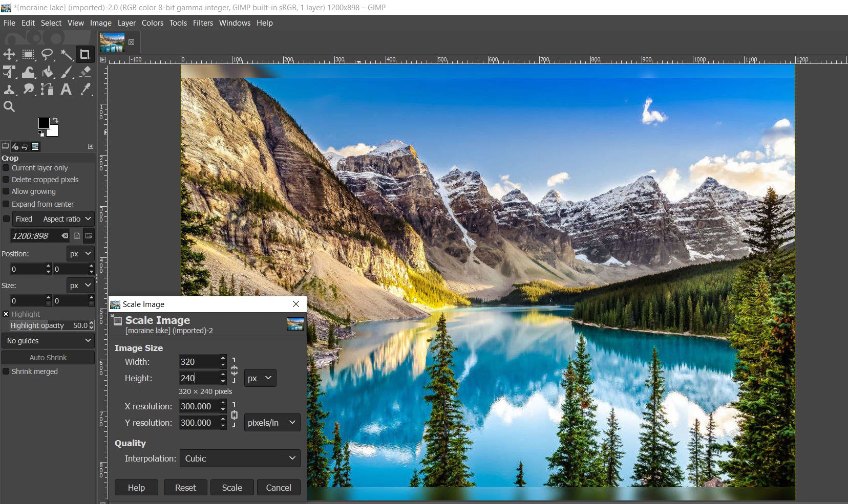
Task: Open the Interpolation dropdown showing Cubic
Action: pyautogui.click(x=240, y=458)
